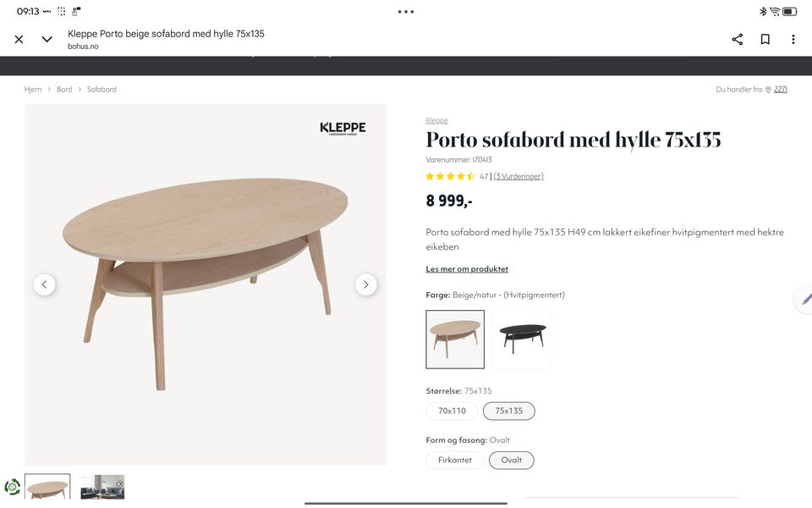This screenshot has height=508, width=812.
Task: Close the browser tab with X icon
Action: [x=19, y=40]
